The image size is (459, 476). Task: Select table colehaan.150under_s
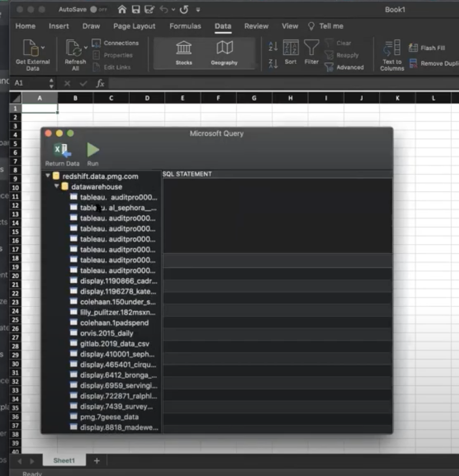click(x=113, y=302)
